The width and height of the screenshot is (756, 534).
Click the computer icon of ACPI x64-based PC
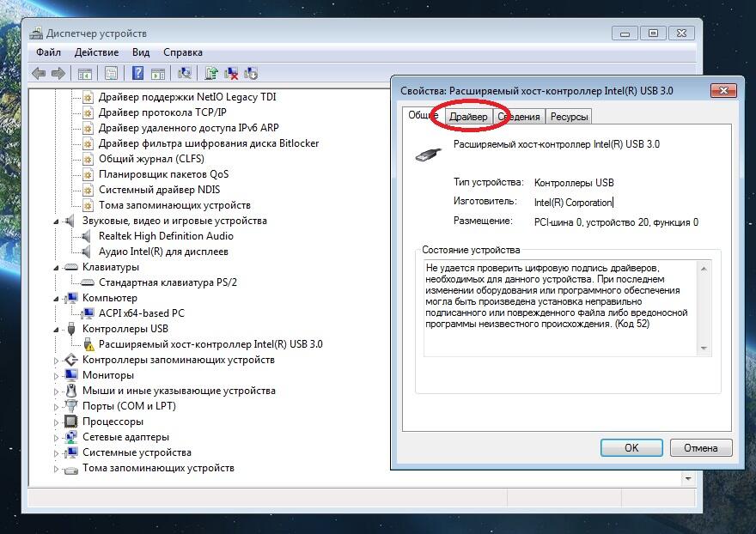pyautogui.click(x=88, y=313)
